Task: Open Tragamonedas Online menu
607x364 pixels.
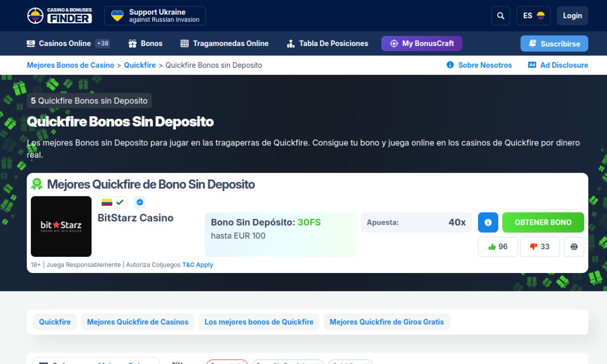Action: pyautogui.click(x=224, y=44)
